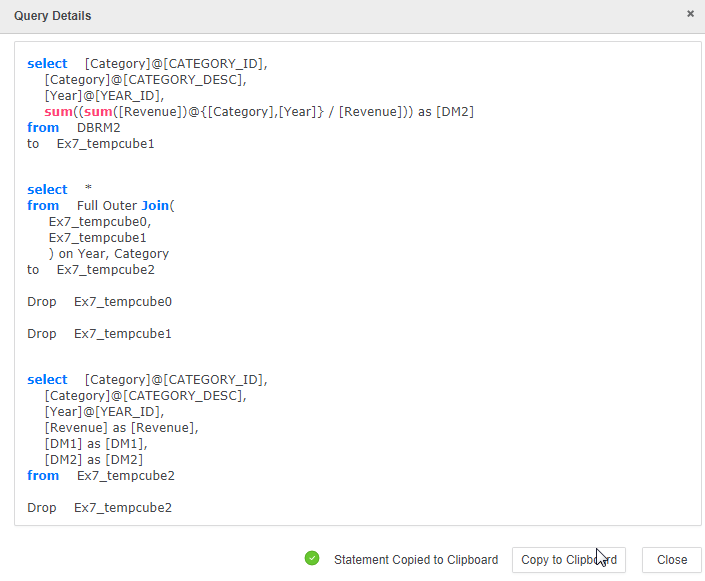Click the 'Drop Ex7_tempcube1' statement

99,334
